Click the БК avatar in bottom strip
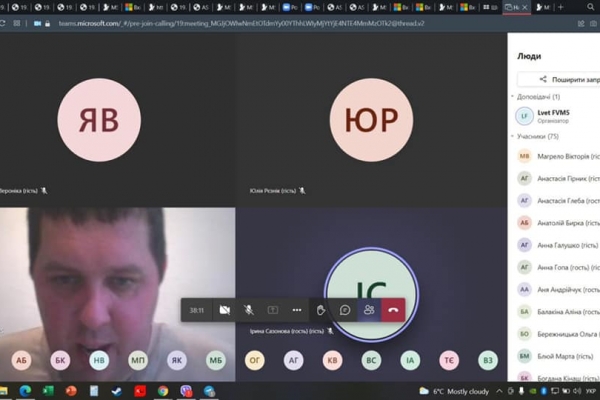 pyautogui.click(x=60, y=360)
